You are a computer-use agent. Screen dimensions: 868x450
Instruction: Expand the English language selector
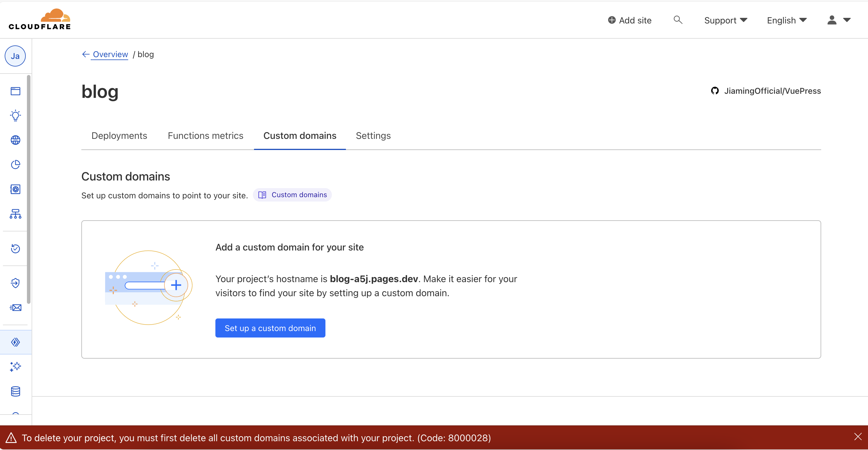tap(786, 20)
